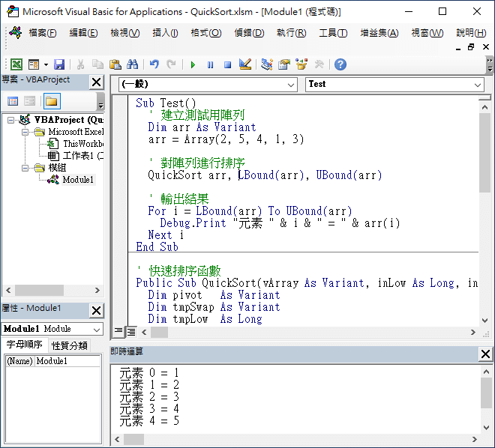This screenshot has width=495, height=448.
Task: Open the 檢視(V) menu
Action: (x=125, y=33)
